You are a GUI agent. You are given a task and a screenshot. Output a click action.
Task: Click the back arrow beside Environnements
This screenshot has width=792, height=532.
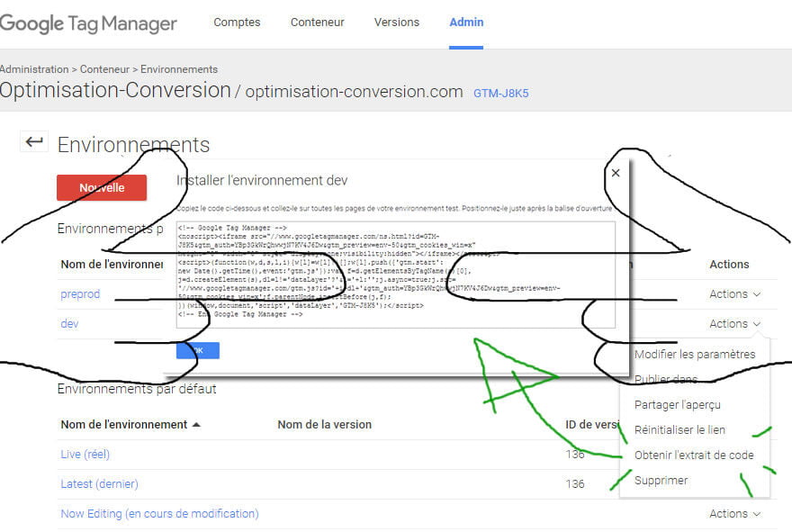point(34,142)
